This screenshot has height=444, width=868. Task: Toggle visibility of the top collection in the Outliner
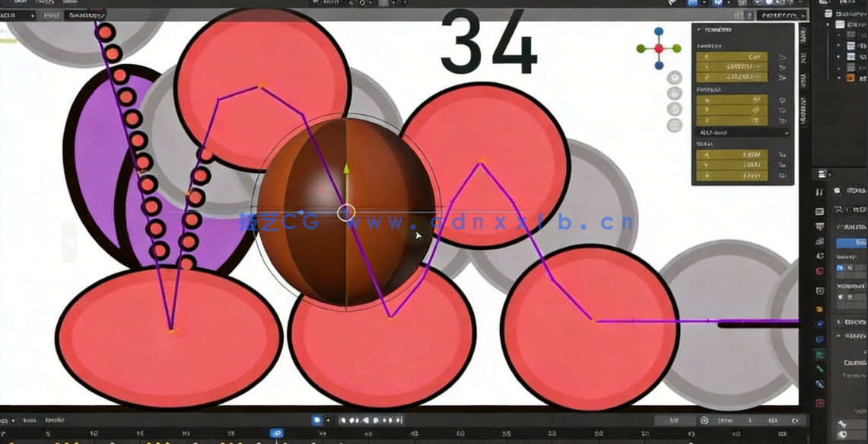click(x=863, y=24)
